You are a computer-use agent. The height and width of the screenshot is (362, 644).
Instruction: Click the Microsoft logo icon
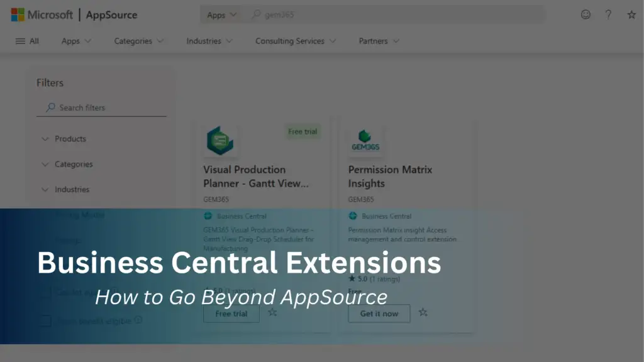pyautogui.click(x=16, y=14)
